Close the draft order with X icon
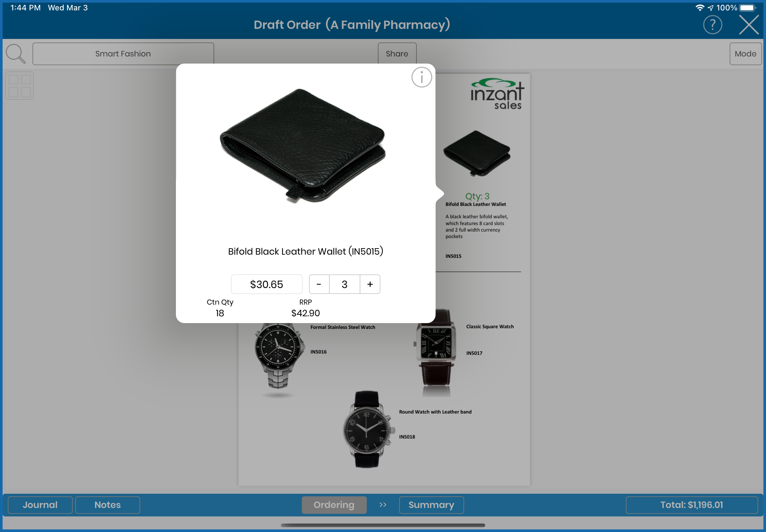766x532 pixels. (749, 25)
